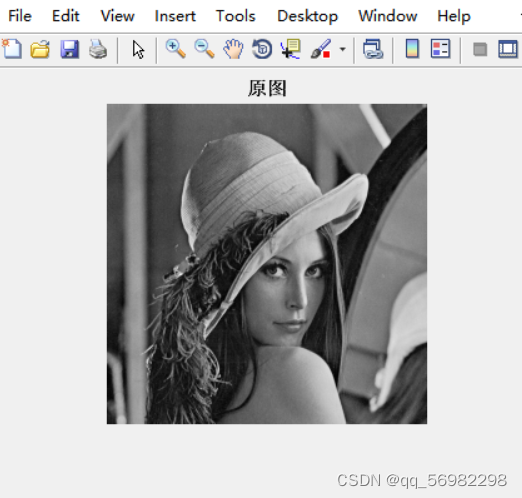Toggle the Data Cursor tool
The width and height of the screenshot is (522, 498).
coord(291,49)
